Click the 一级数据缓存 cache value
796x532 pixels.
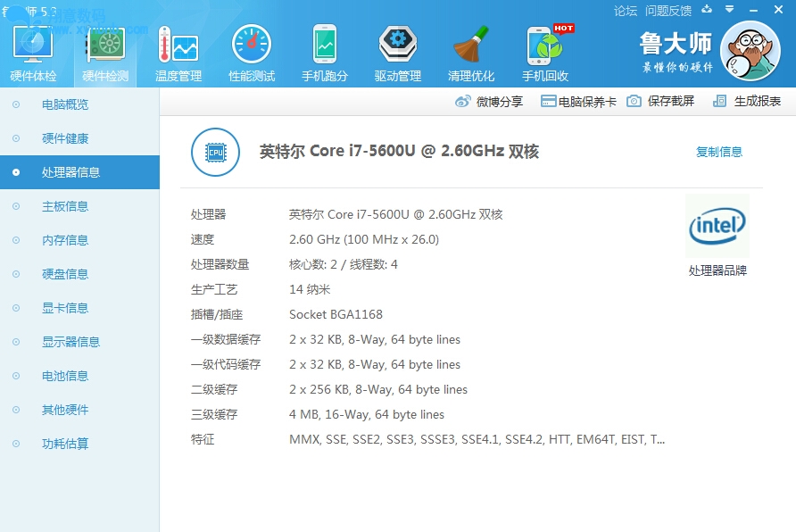(x=375, y=339)
